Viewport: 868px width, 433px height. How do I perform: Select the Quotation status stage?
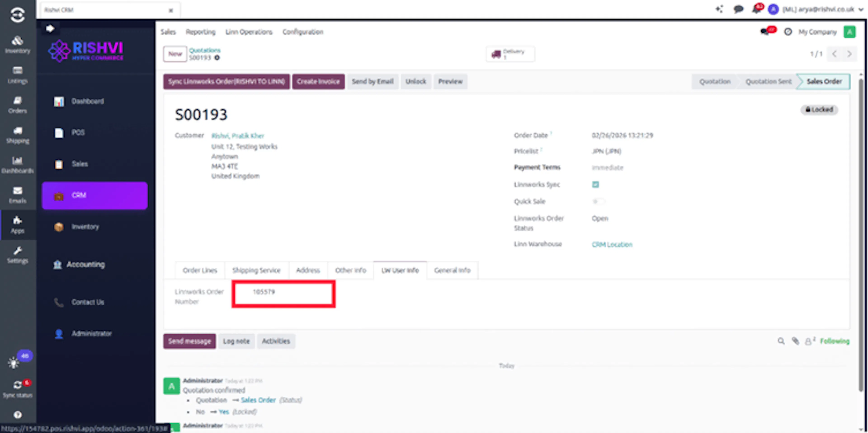click(715, 82)
